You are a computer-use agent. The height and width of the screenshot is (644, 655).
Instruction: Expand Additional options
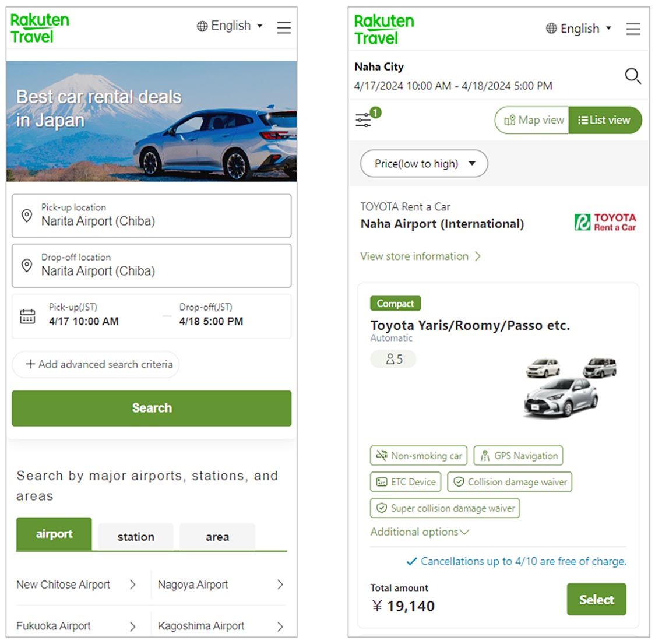click(x=420, y=532)
